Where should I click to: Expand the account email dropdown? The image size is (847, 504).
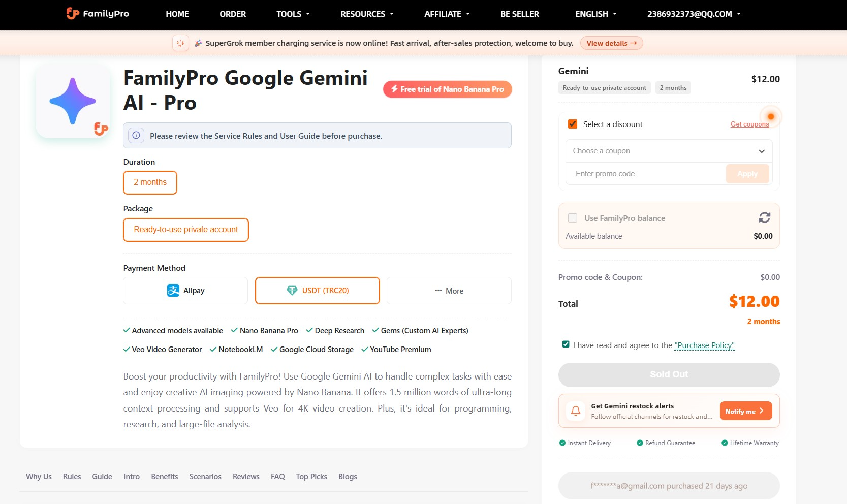pyautogui.click(x=694, y=14)
